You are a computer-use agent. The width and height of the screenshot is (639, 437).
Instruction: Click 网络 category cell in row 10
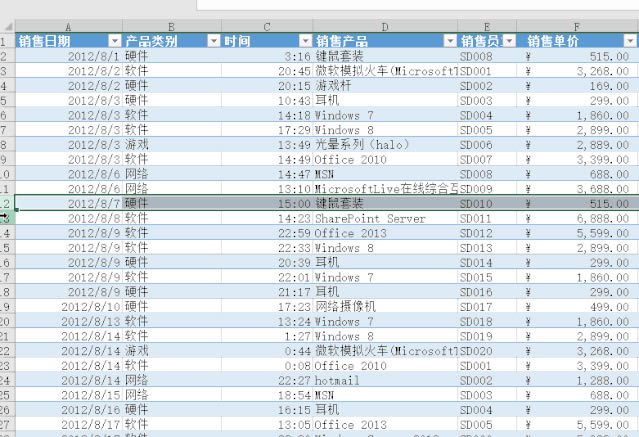pos(172,174)
